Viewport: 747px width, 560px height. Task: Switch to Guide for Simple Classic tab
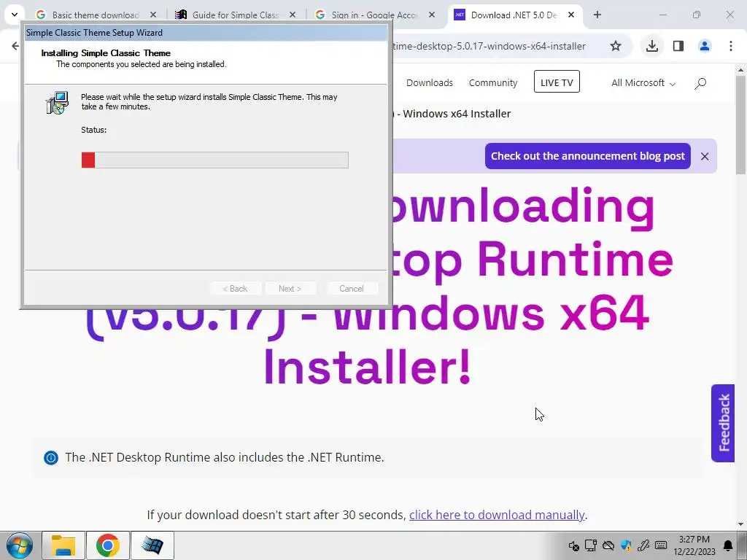click(x=236, y=15)
